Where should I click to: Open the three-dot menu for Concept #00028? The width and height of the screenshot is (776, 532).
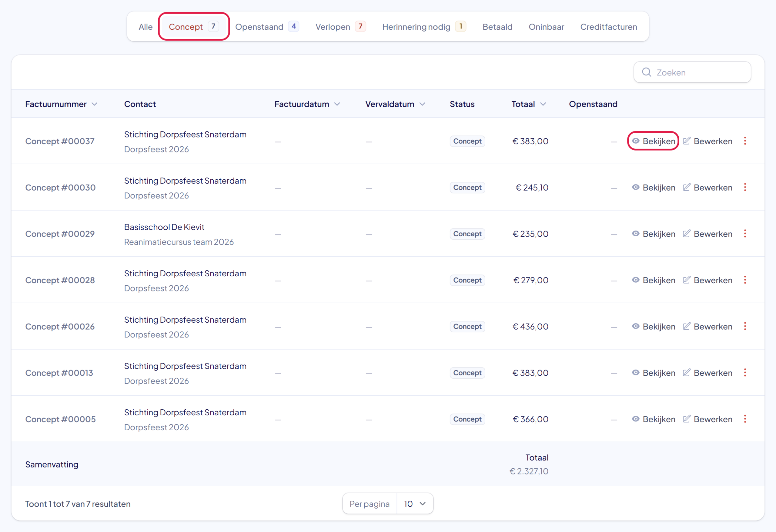(x=744, y=280)
